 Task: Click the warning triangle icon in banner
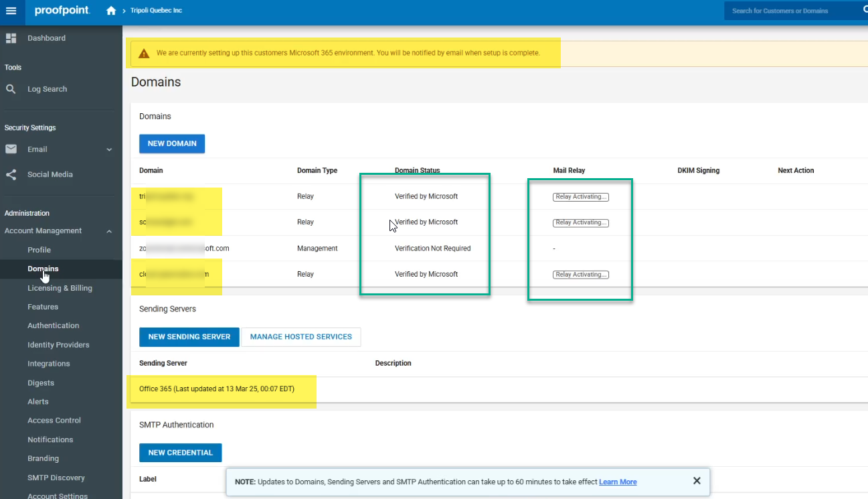click(x=144, y=53)
